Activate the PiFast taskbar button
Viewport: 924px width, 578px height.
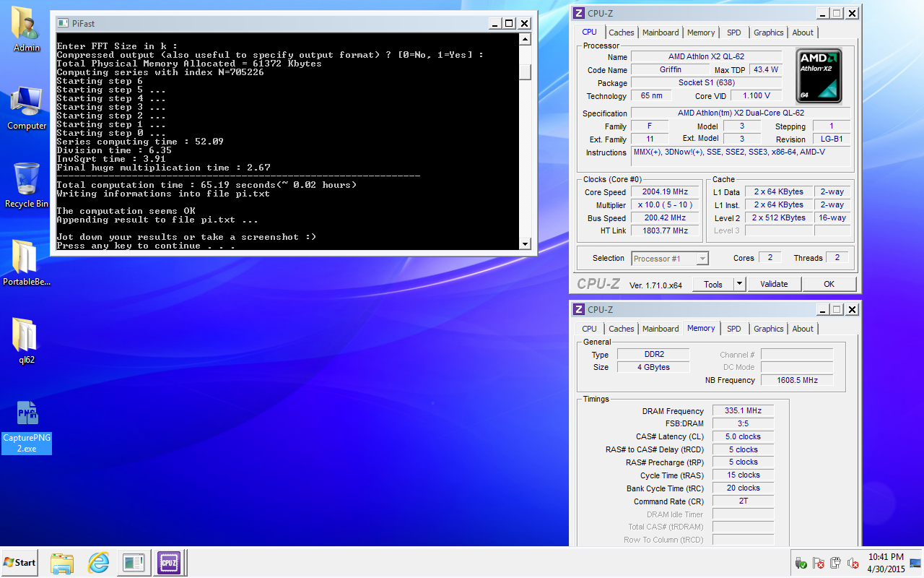point(134,562)
